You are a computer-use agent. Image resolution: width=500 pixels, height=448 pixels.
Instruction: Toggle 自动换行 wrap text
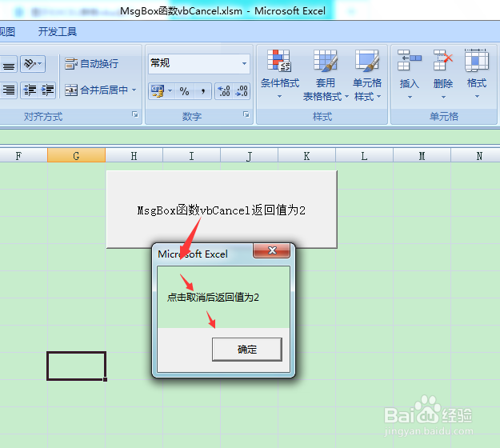(x=91, y=63)
